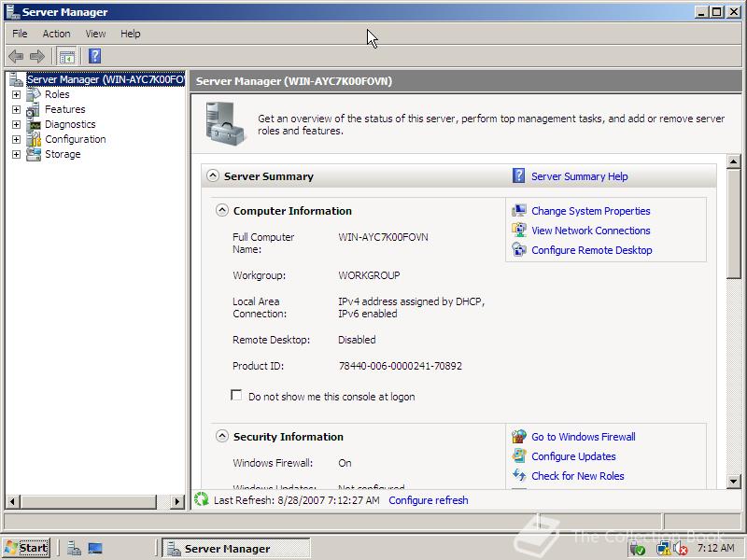Click the scroll up arrow in details pane
Image resolution: width=747 pixels, height=560 pixels.
[734, 161]
